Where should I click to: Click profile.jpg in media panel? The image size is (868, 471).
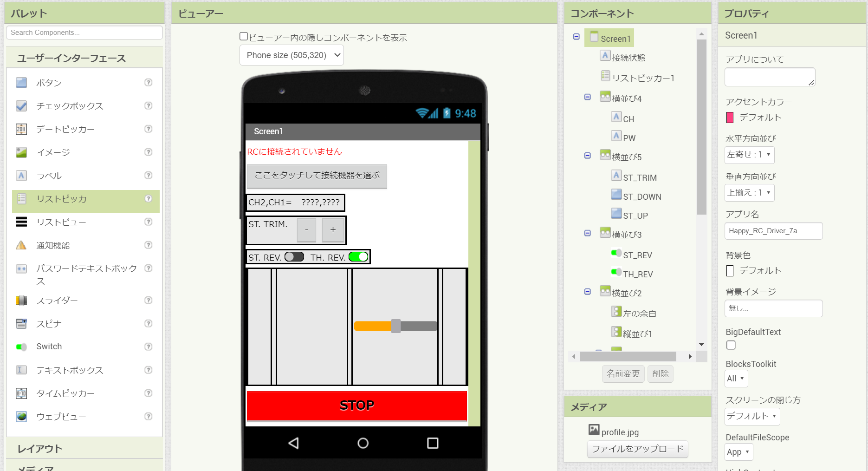coord(614,432)
